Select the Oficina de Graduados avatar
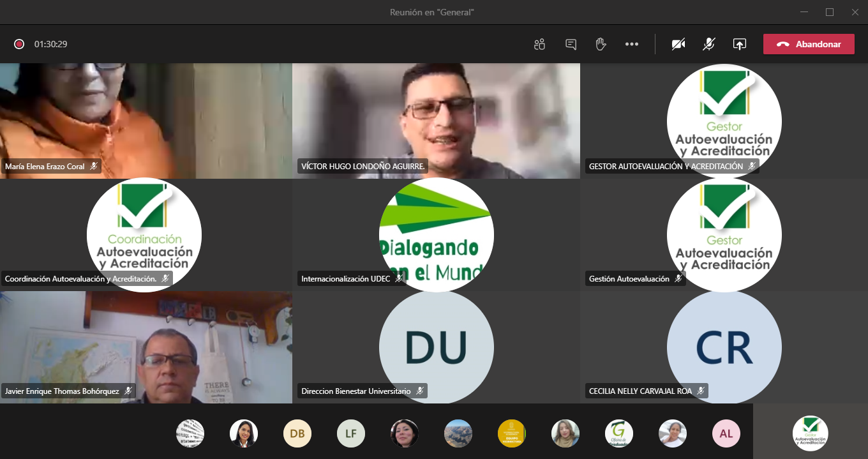The image size is (868, 459). 619,433
